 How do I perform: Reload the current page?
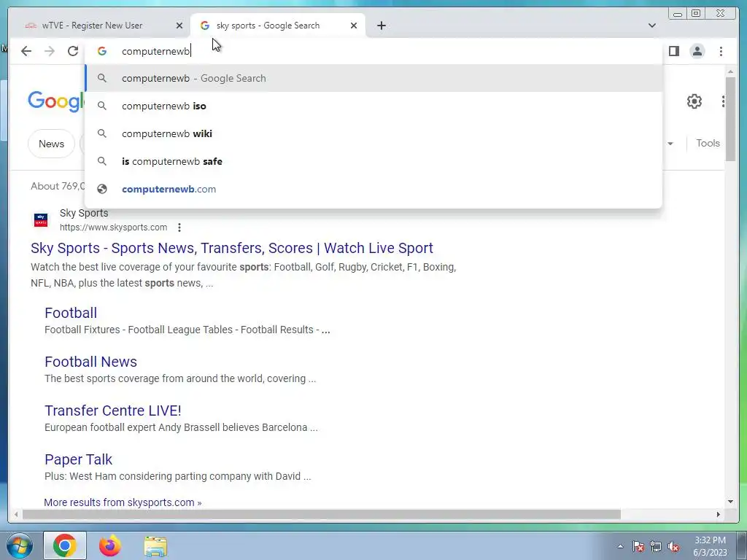click(x=73, y=51)
